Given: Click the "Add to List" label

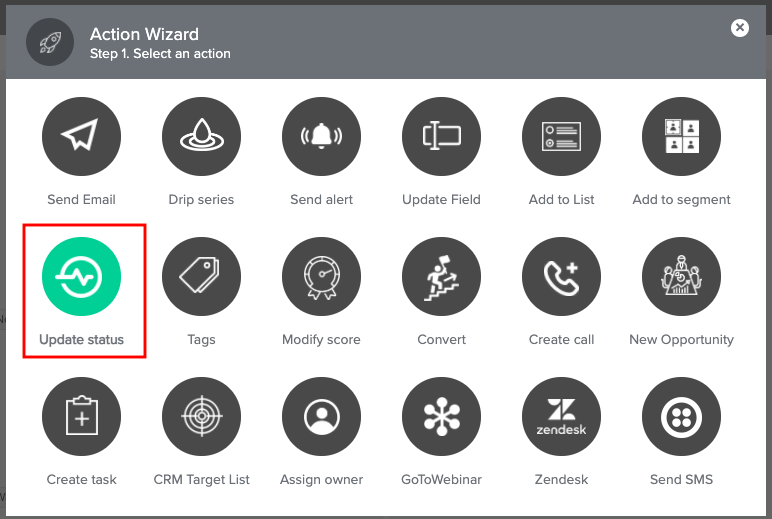Looking at the screenshot, I should click(x=562, y=199).
